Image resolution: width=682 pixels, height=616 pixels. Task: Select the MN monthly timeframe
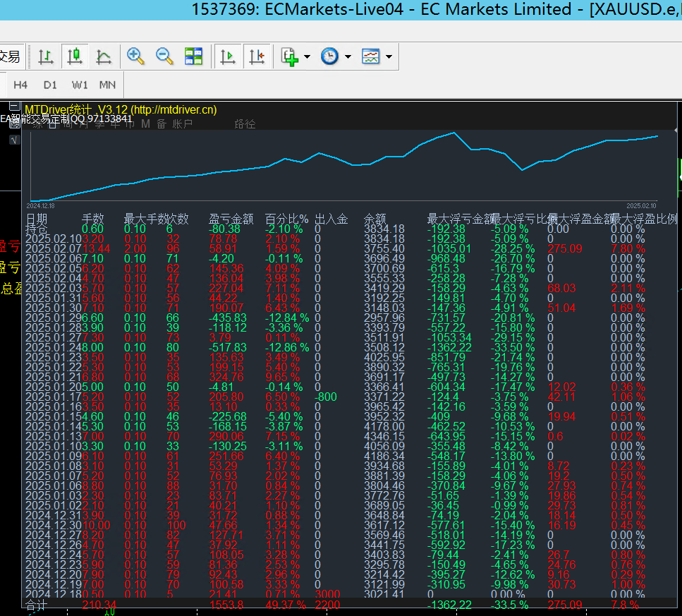coord(107,85)
